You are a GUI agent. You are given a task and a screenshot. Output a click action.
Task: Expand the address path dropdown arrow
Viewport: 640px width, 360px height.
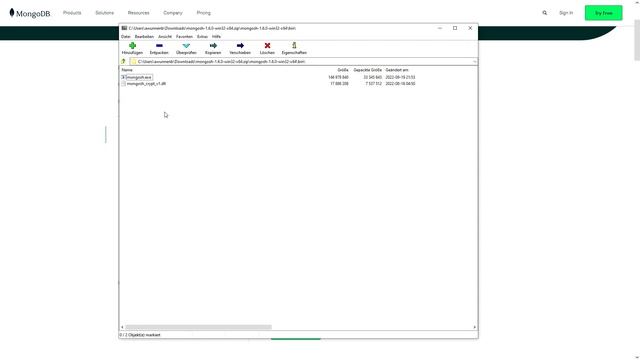(474, 62)
